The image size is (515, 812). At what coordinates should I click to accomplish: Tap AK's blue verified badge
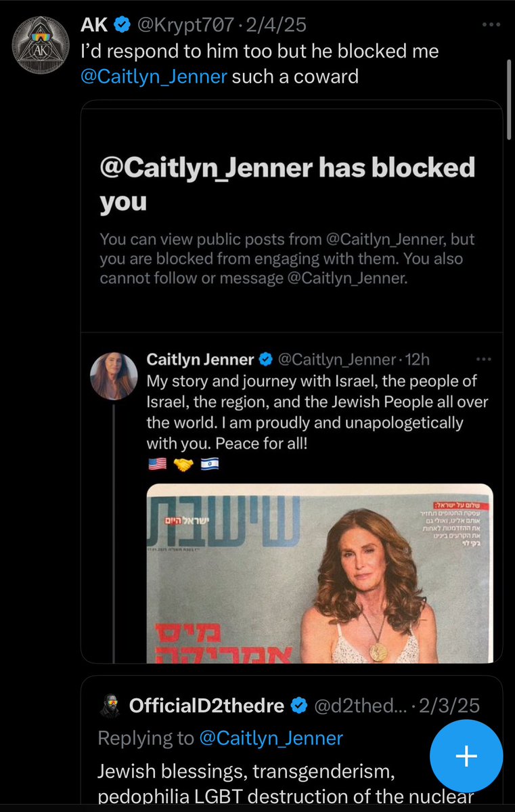tap(122, 26)
